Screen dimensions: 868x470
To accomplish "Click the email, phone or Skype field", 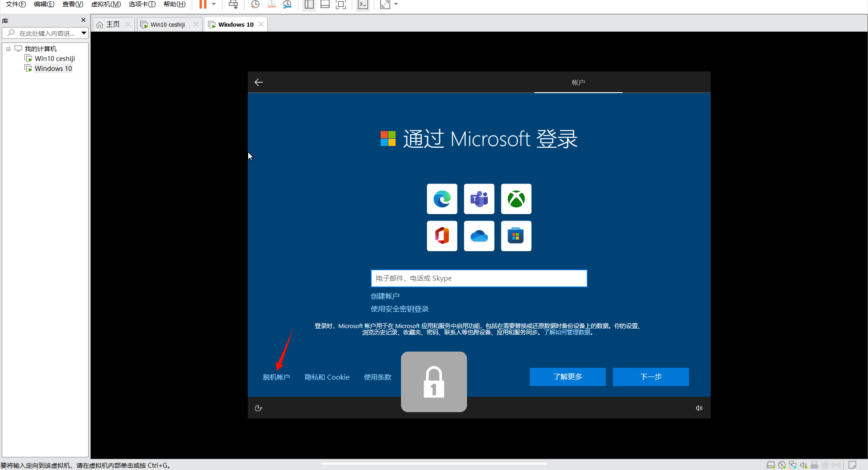I will [x=479, y=278].
